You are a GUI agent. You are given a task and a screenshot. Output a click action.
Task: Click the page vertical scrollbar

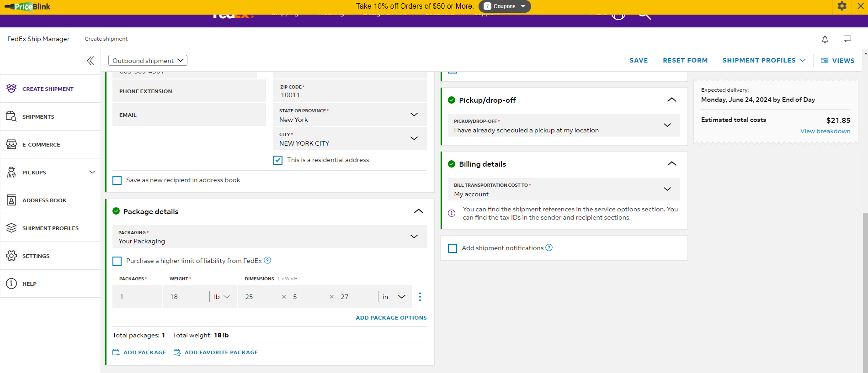(x=865, y=292)
